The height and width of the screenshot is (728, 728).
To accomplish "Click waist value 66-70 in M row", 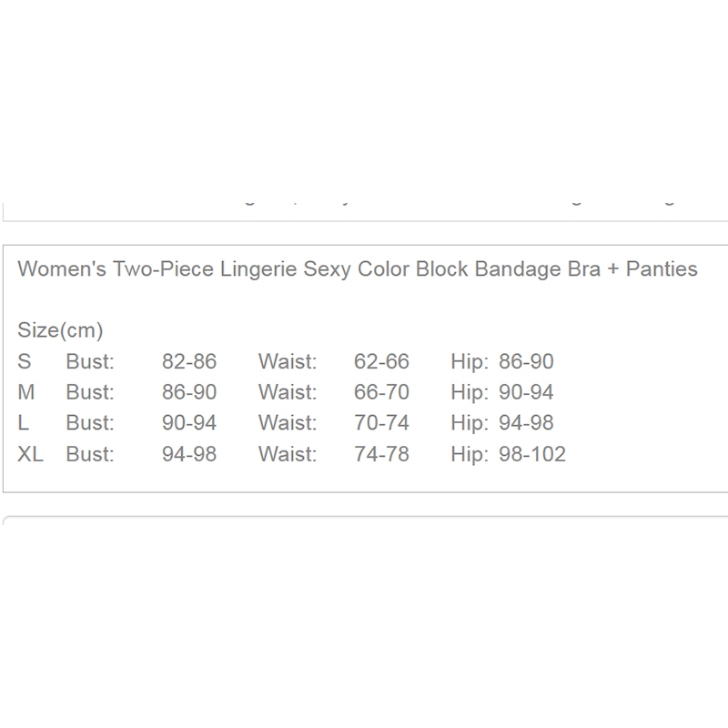I will pos(381,392).
